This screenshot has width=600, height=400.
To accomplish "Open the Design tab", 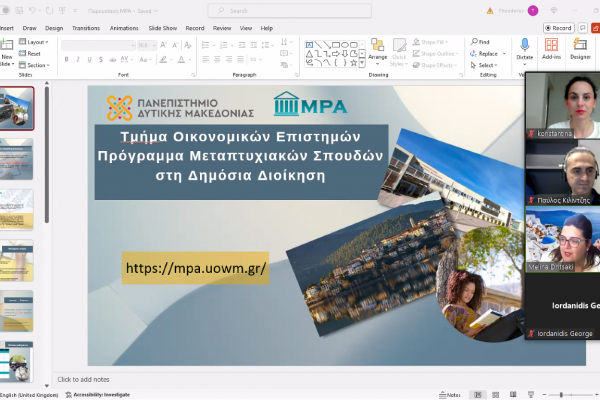I will click(x=54, y=28).
